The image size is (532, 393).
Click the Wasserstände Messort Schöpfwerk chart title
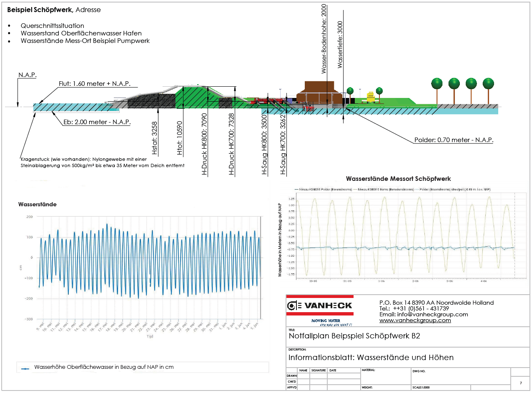[398, 179]
